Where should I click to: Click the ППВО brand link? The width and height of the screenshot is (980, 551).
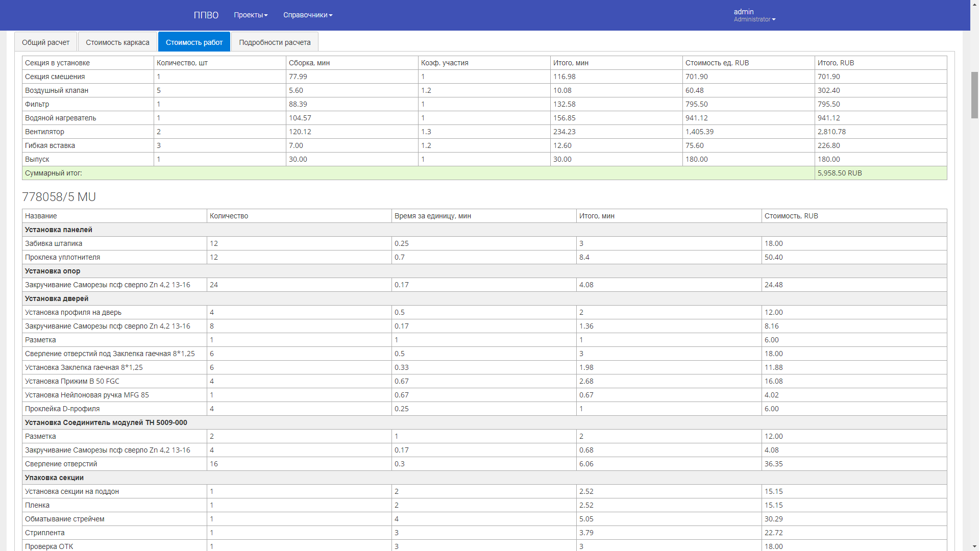[206, 15]
